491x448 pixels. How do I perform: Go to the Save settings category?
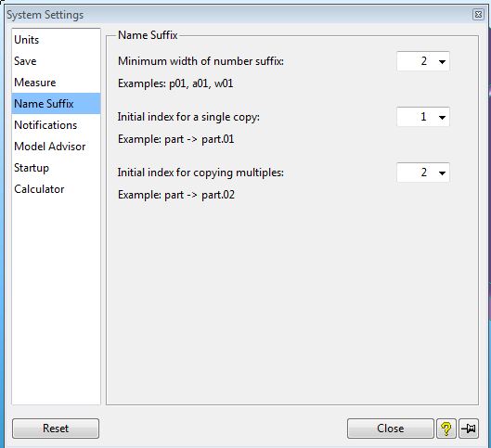pyautogui.click(x=56, y=61)
